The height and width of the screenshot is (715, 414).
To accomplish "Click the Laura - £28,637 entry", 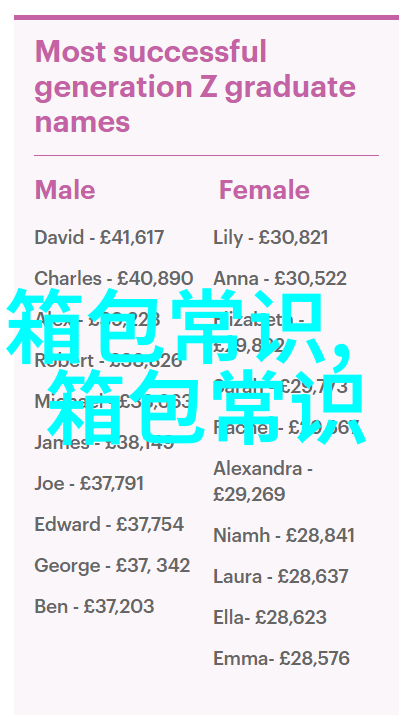I will pyautogui.click(x=281, y=576).
